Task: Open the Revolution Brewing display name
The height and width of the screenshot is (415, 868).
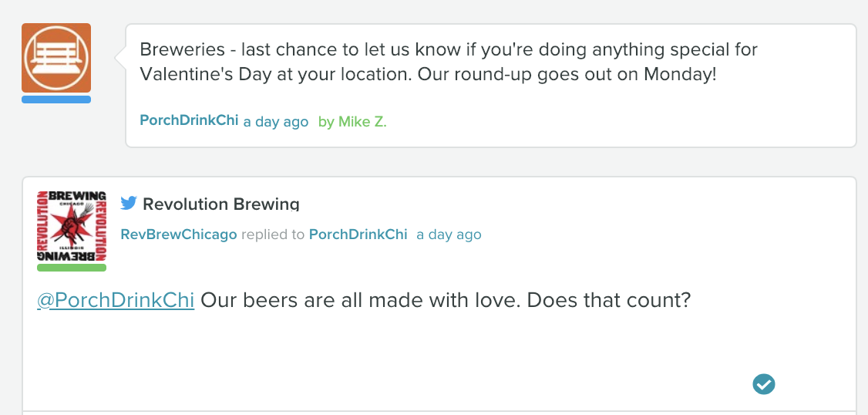Action: (221, 204)
